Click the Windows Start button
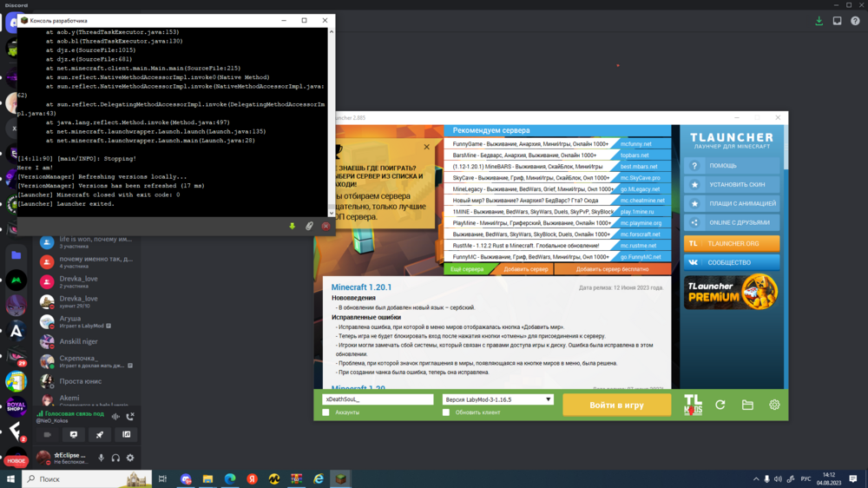The height and width of the screenshot is (488, 868). 10,478
